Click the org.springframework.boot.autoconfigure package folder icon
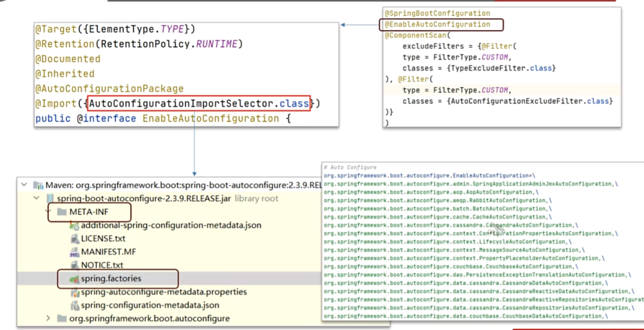The height and width of the screenshot is (330, 644). click(61, 318)
